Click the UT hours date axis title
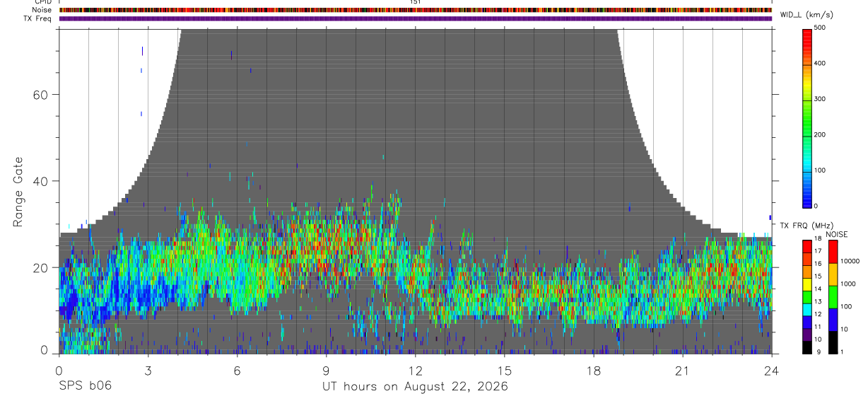Screen dimensions: 868x401 point(415,386)
